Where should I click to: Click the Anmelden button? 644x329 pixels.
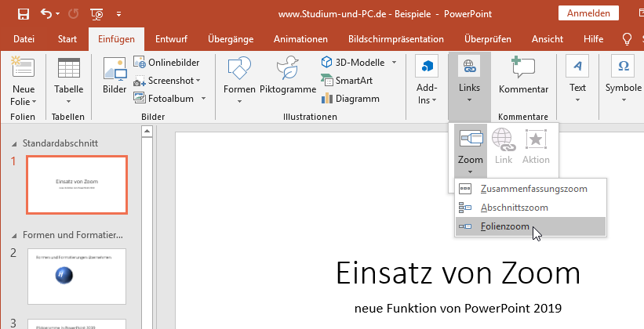coord(588,13)
